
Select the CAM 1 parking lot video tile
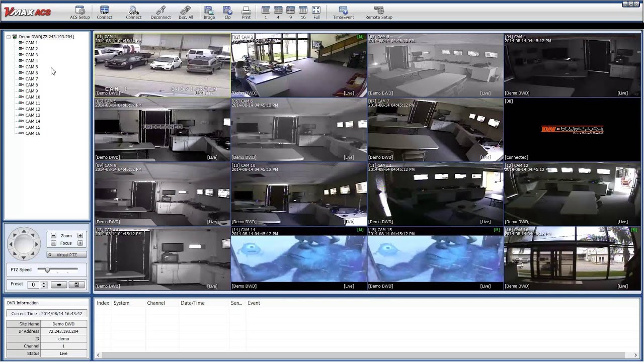pyautogui.click(x=162, y=65)
